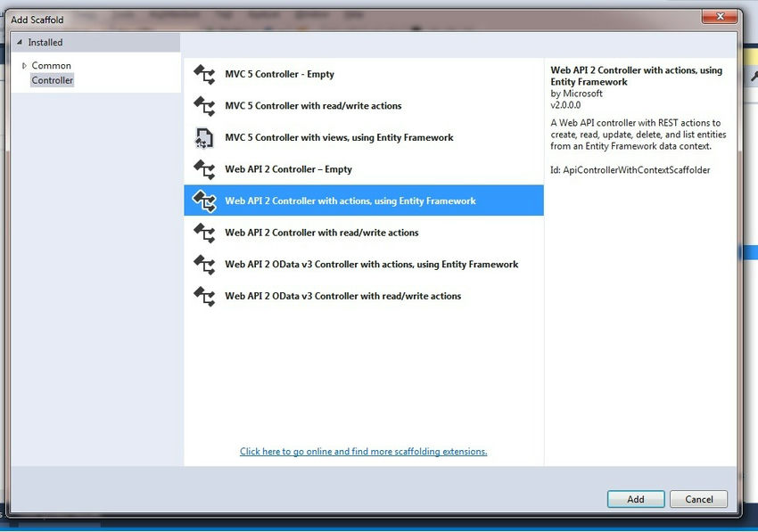Click the icon for MVC 5 Controller with views, Entity Framework

[204, 138]
